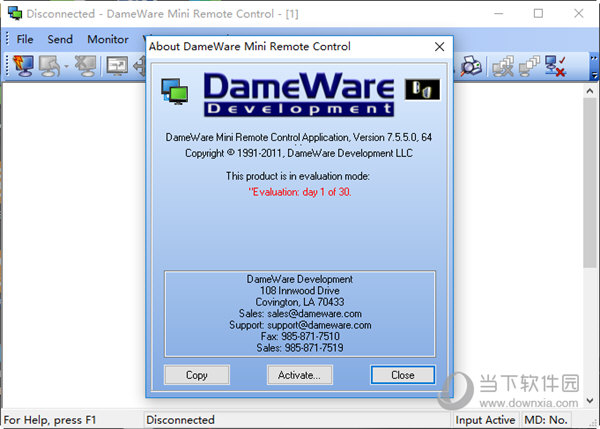
Task: Click the main window scrollbar up arrow
Action: [x=590, y=91]
